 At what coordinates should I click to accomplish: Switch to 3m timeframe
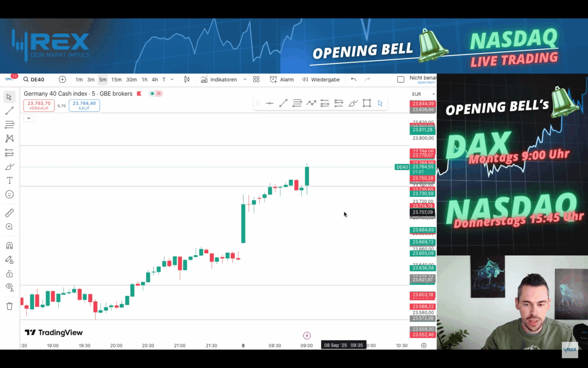click(x=91, y=80)
